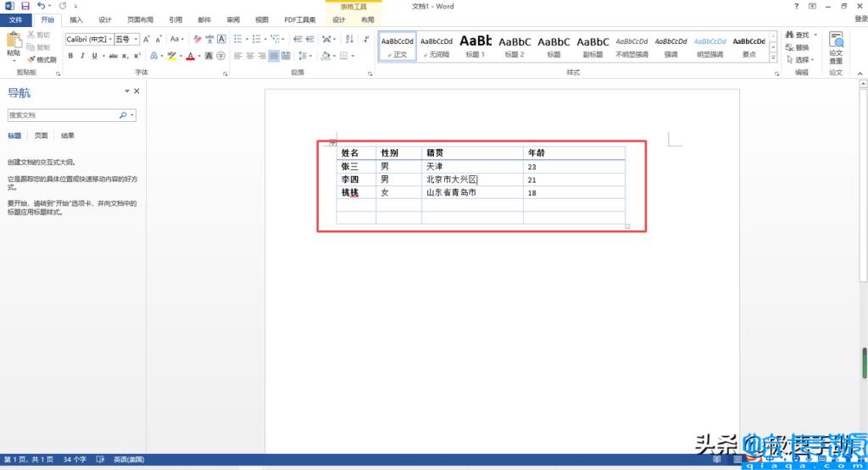Expand the styles gallery more arrow
Image resolution: width=868 pixels, height=470 pixels.
point(773,58)
